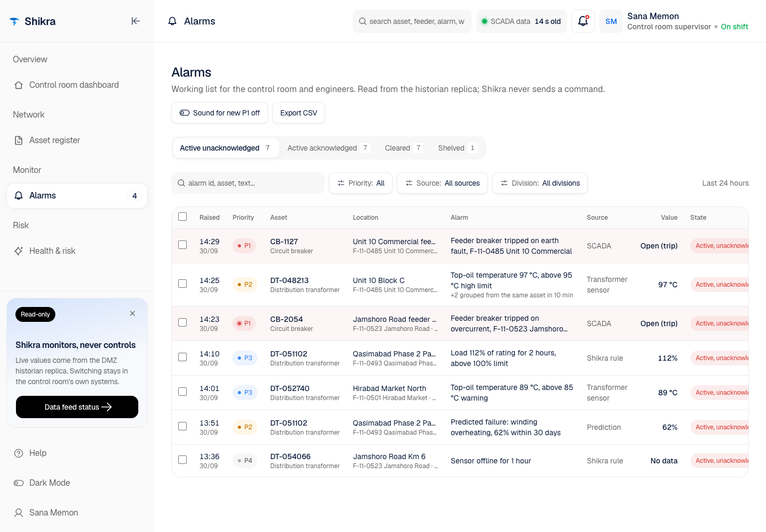Open the Division filter dropdown
Image resolution: width=766 pixels, height=532 pixels.
(540, 183)
